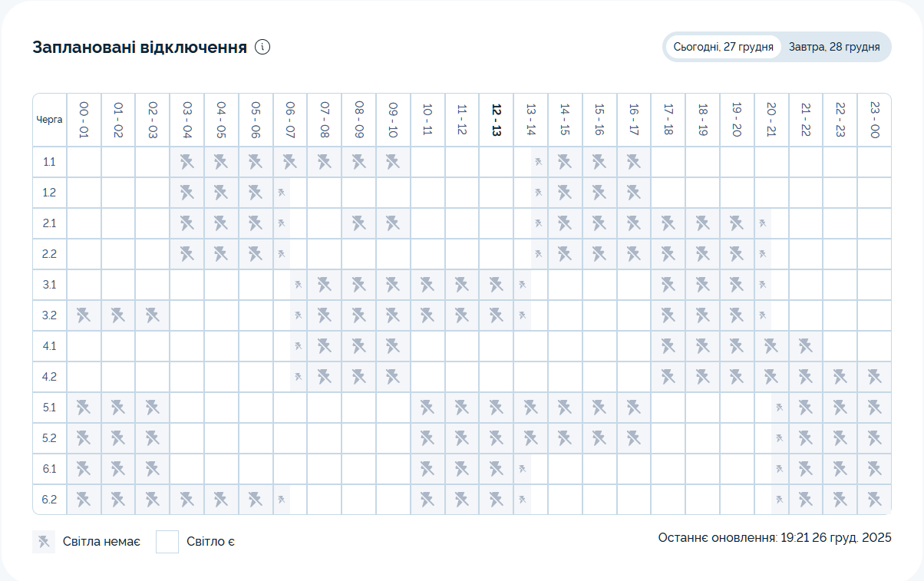Image resolution: width=924 pixels, height=581 pixels.
Task: Click small half-hour icon for queue 1.2 at 06-07
Action: coord(282,193)
